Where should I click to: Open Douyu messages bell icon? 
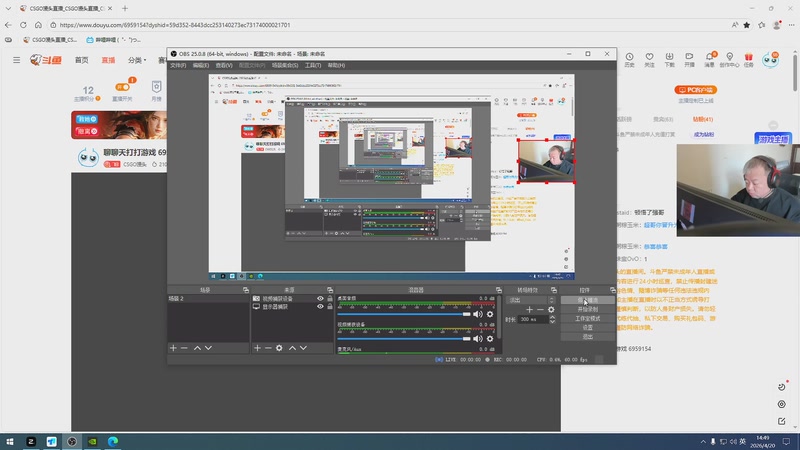[x=710, y=59]
